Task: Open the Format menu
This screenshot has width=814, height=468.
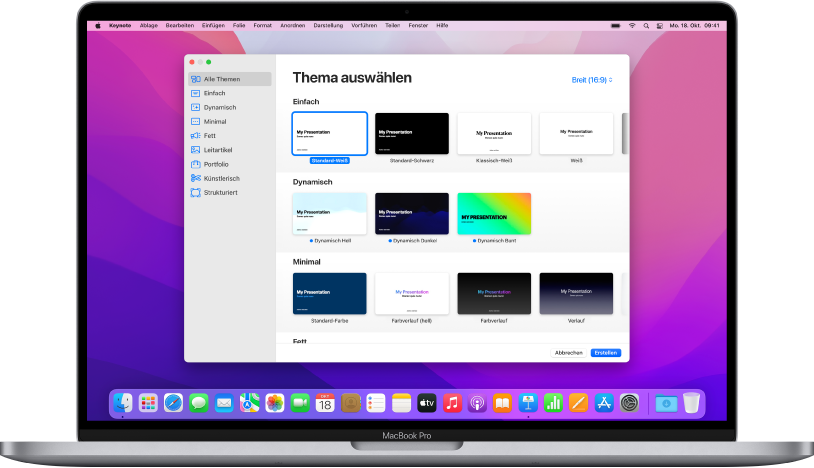Action: tap(263, 25)
